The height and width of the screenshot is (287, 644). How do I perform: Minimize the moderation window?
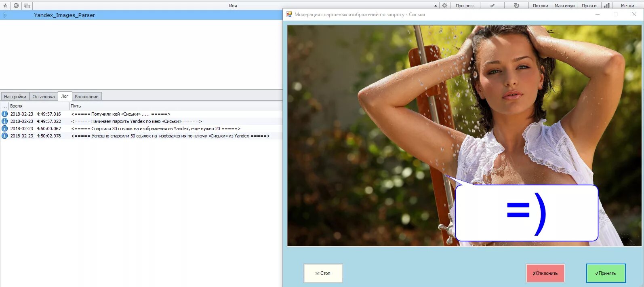(597, 14)
